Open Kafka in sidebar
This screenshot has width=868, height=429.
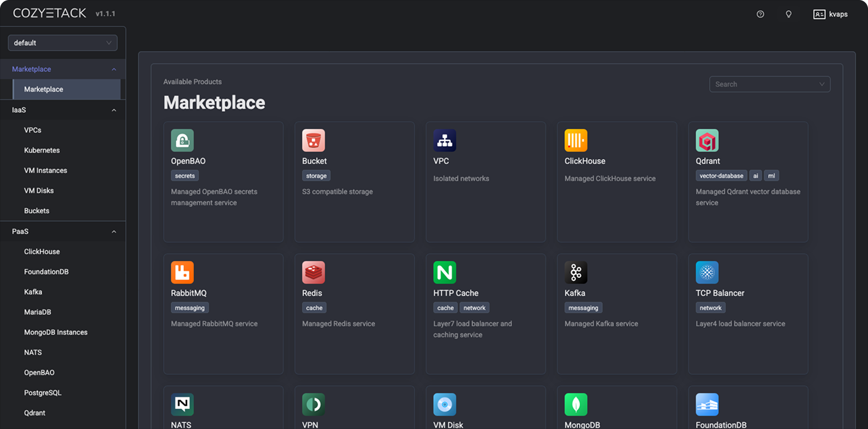tap(33, 292)
